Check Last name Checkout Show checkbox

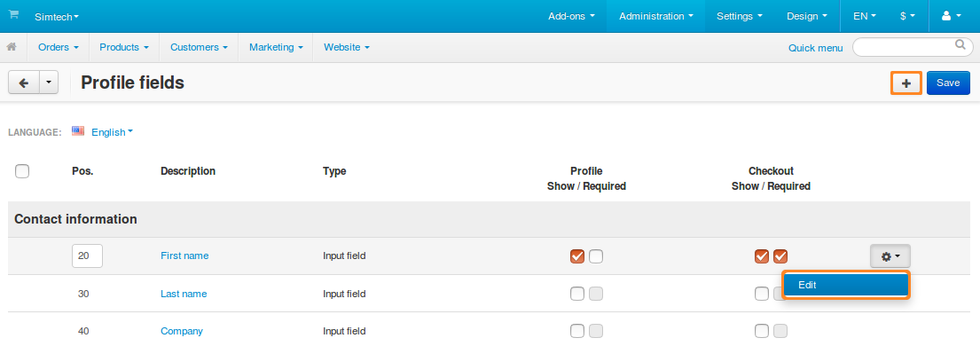tap(762, 294)
